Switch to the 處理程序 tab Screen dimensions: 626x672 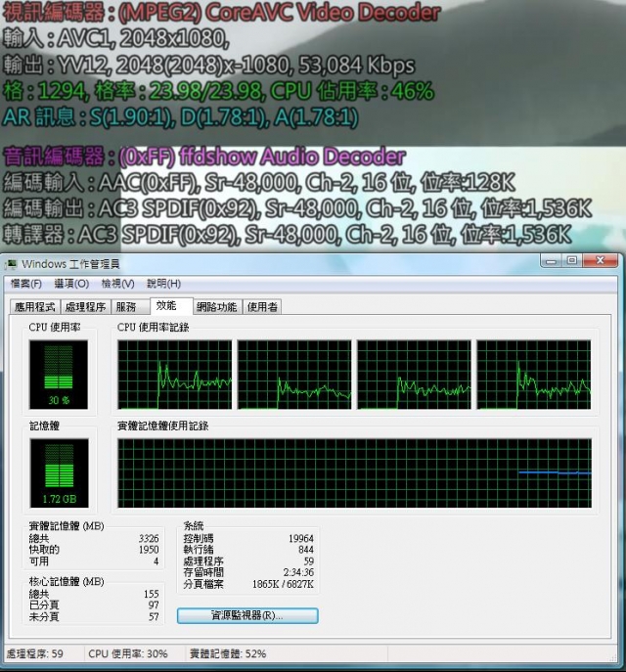(x=86, y=307)
